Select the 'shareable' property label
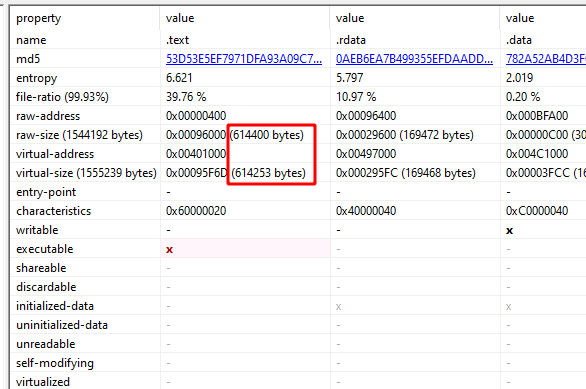 (x=41, y=268)
